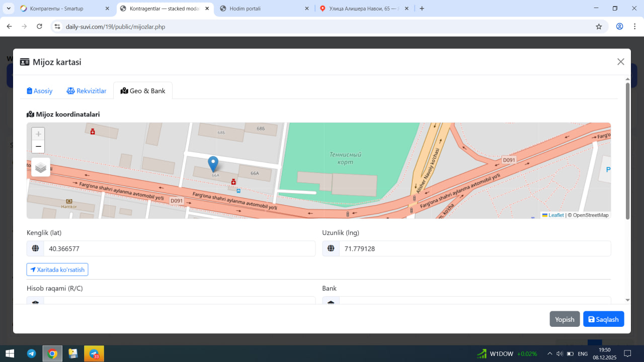The height and width of the screenshot is (362, 644).
Task: Focus the Uzunlik longitude input field
Action: (x=474, y=249)
